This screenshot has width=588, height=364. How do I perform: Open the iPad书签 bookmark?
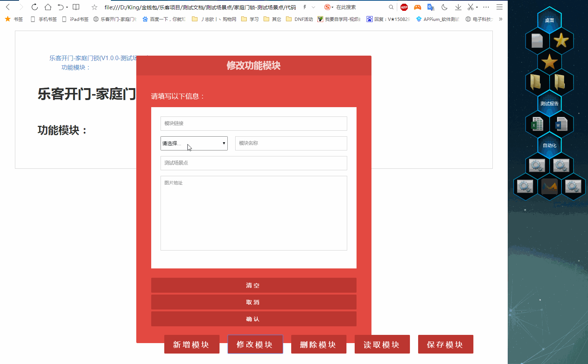coord(75,19)
